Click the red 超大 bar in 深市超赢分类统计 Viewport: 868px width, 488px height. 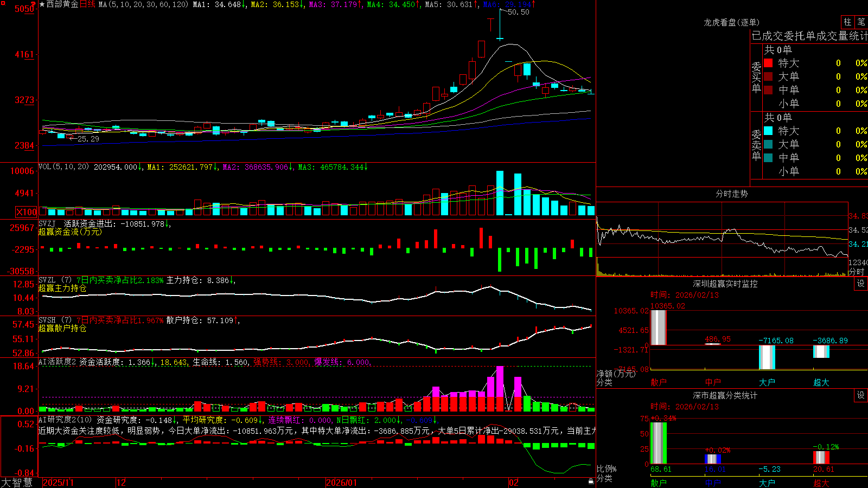[x=821, y=458]
